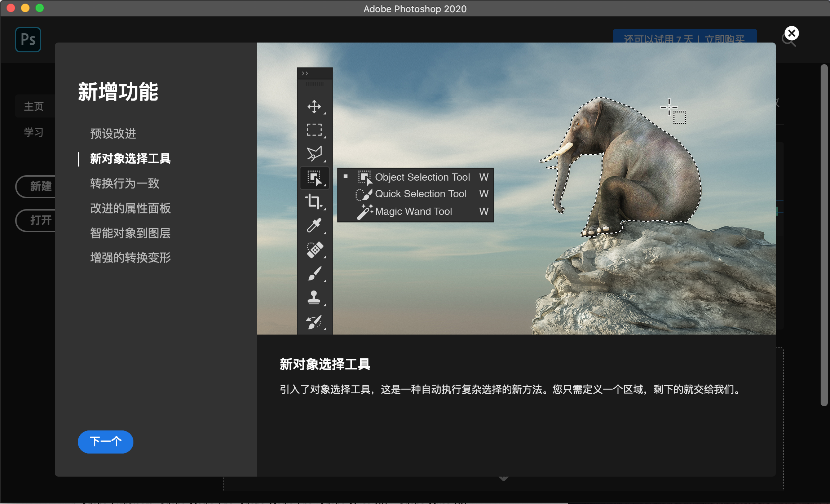Screen dimensions: 830x504
Task: Open the 学习 tab in the background window
Action: (x=34, y=132)
